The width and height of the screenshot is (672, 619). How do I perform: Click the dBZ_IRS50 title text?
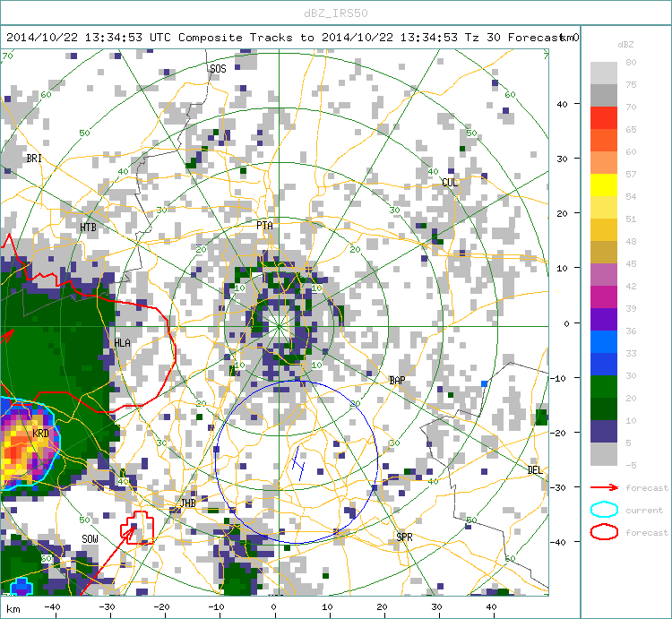tap(336, 13)
